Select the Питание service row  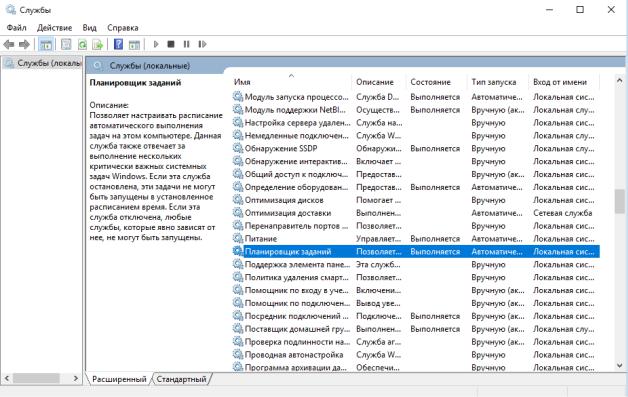pyautogui.click(x=415, y=239)
